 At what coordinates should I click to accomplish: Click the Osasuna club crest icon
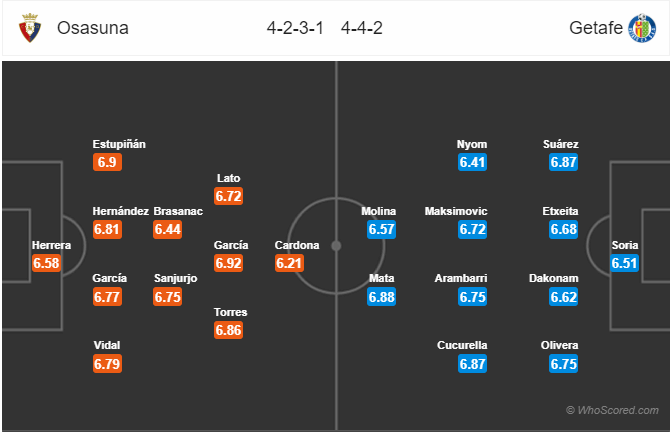[x=30, y=28]
